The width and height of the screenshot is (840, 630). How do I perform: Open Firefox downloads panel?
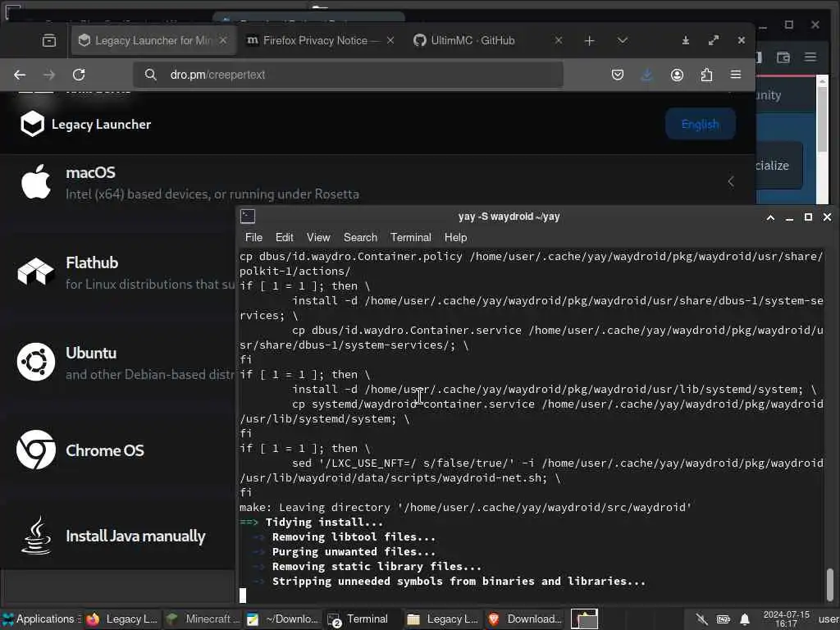647,75
